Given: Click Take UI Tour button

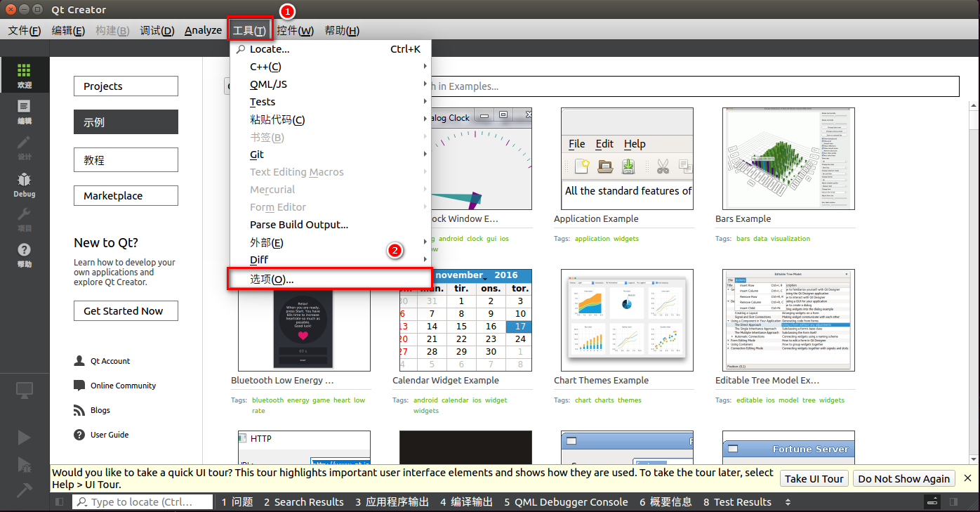Looking at the screenshot, I should click(814, 478).
